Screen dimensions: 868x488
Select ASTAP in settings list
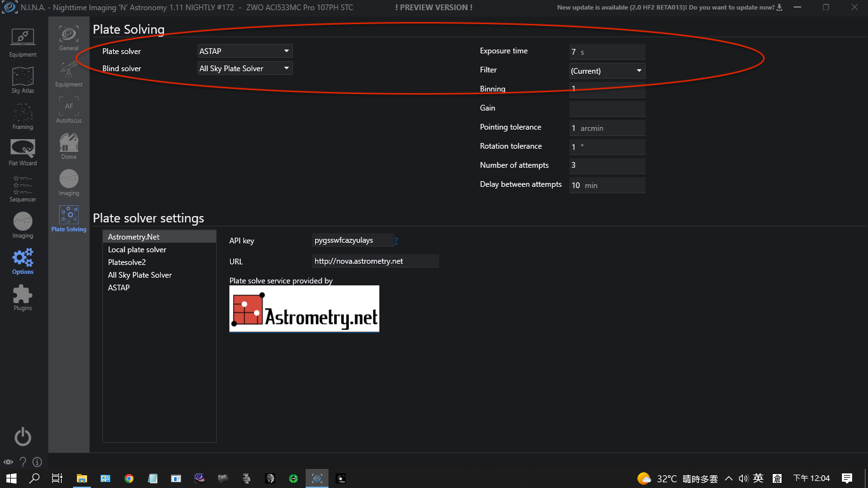159,287
